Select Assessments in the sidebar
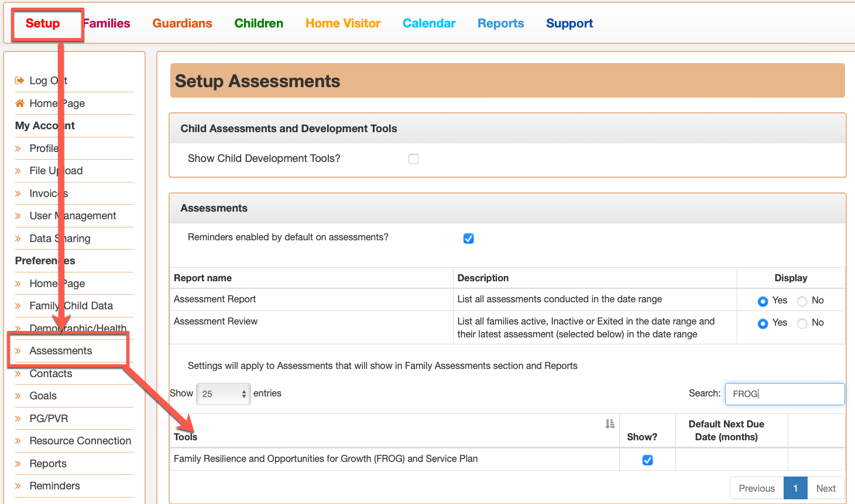Image resolution: width=855 pixels, height=504 pixels. (x=61, y=351)
